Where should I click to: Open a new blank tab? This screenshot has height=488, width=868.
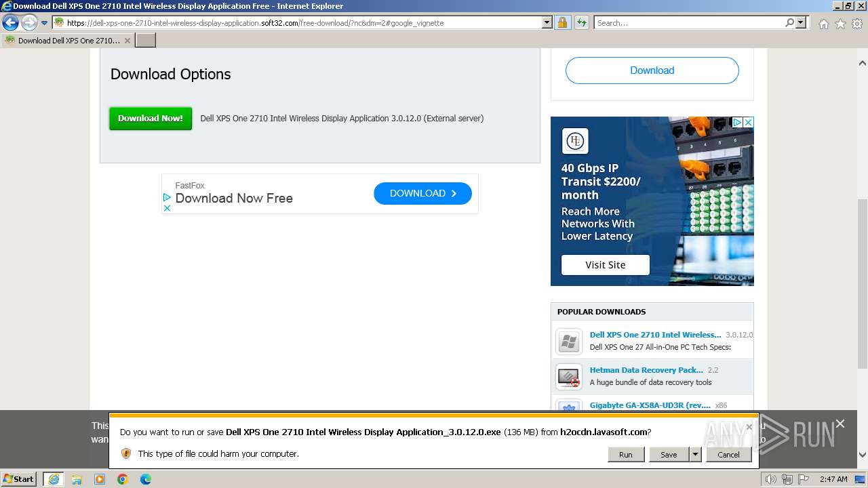tap(146, 41)
